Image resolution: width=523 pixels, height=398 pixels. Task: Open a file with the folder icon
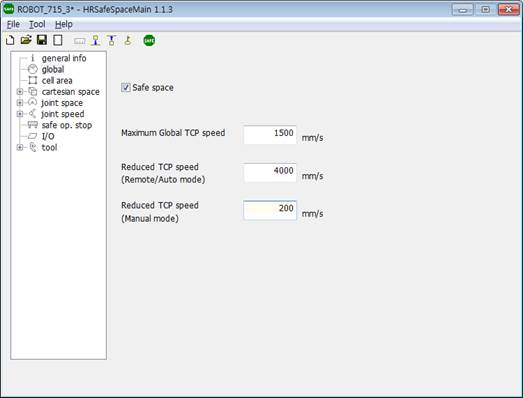point(26,40)
